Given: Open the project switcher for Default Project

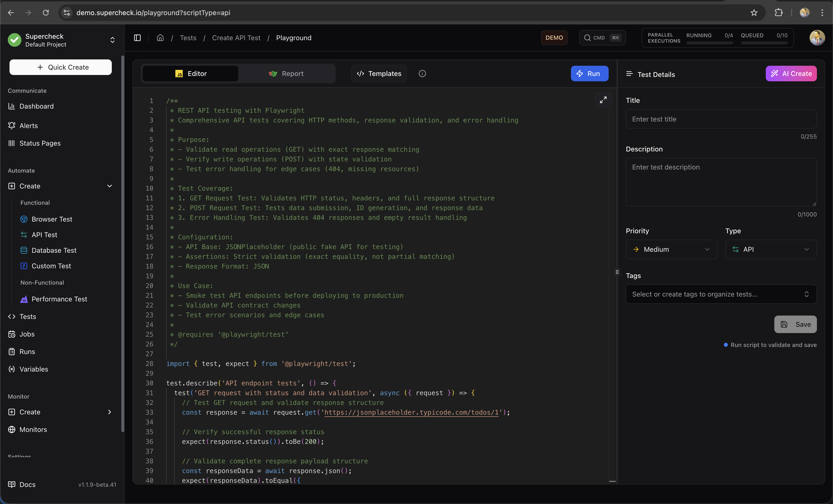Looking at the screenshot, I should click(112, 40).
